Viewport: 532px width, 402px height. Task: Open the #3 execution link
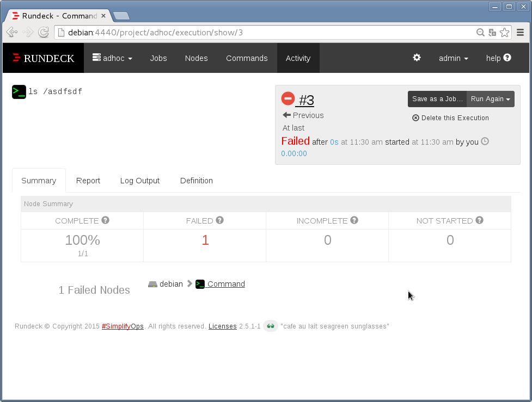(307, 100)
